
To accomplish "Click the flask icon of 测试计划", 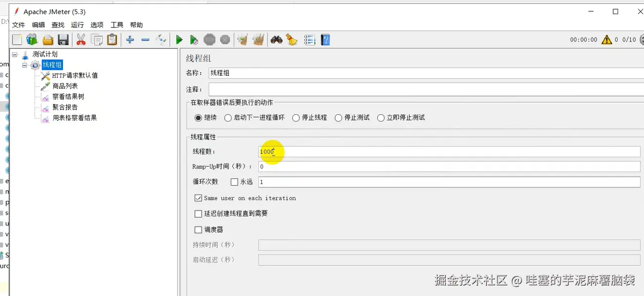I will [25, 55].
